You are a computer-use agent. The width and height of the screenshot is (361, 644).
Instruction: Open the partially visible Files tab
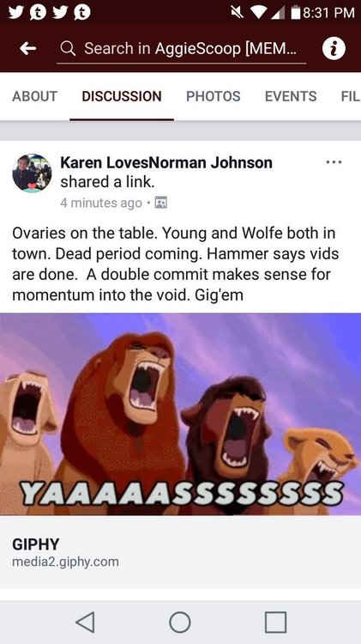[351, 96]
